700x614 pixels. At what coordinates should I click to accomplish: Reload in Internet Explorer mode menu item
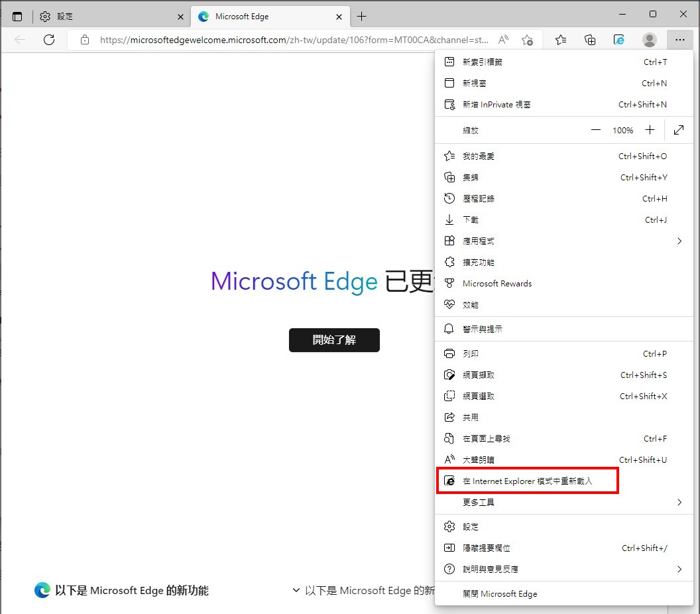tap(564, 481)
